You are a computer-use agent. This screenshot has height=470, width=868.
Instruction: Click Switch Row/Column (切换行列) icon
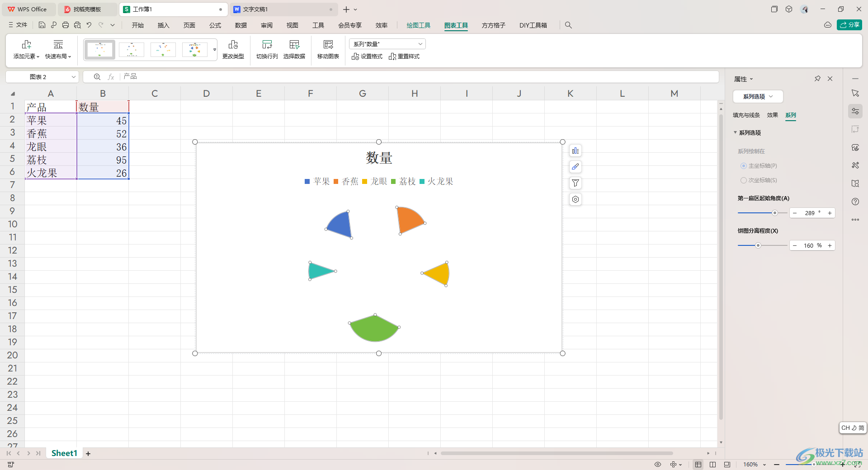(267, 50)
